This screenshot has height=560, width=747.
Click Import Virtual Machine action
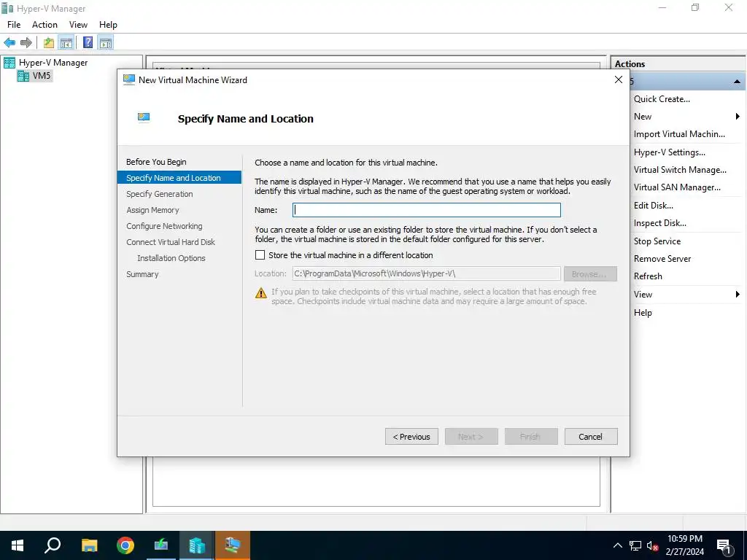(x=679, y=134)
